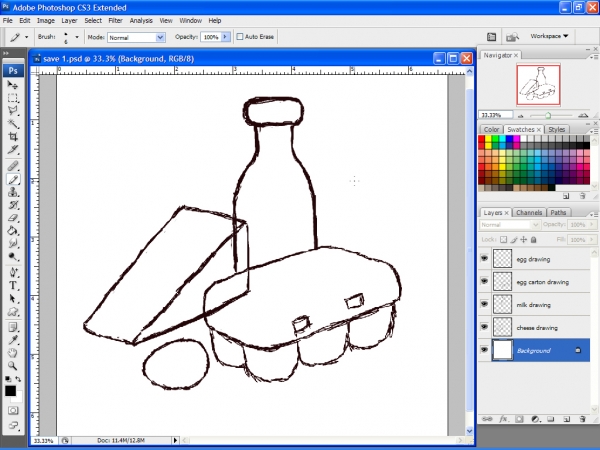This screenshot has width=600, height=450.
Task: Select the Pen tool
Action: (13, 272)
